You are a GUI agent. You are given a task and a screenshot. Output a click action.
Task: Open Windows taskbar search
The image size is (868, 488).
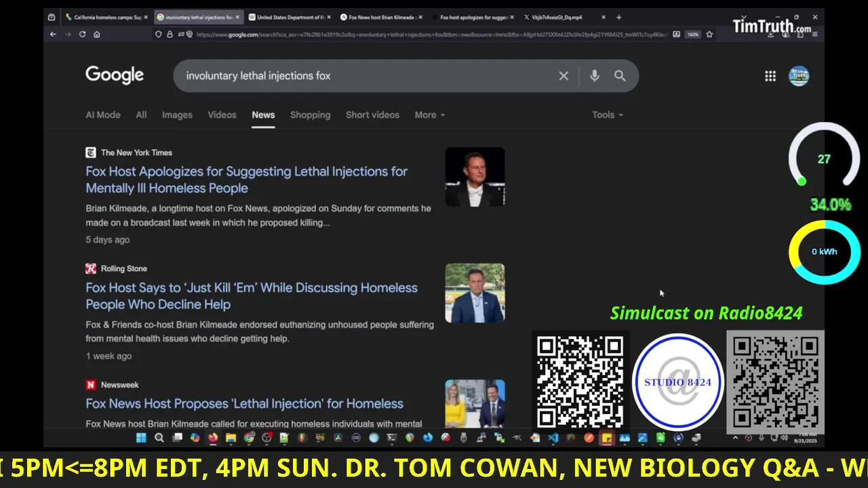pyautogui.click(x=159, y=438)
